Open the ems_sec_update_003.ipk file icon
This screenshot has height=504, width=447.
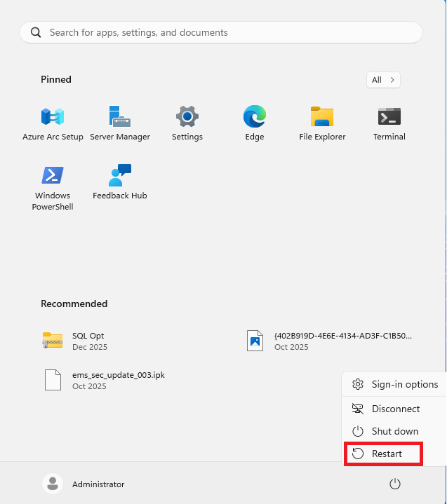(53, 380)
